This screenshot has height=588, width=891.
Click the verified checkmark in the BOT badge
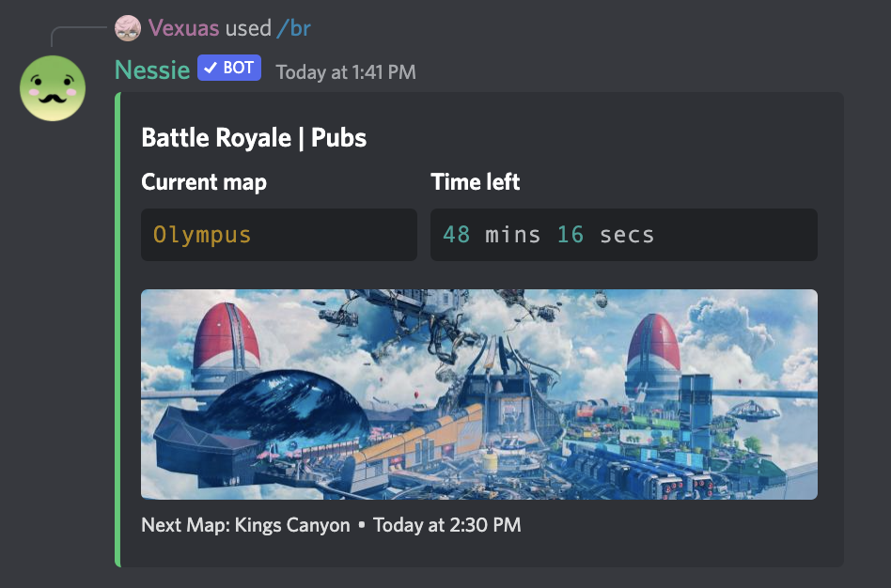click(x=211, y=69)
